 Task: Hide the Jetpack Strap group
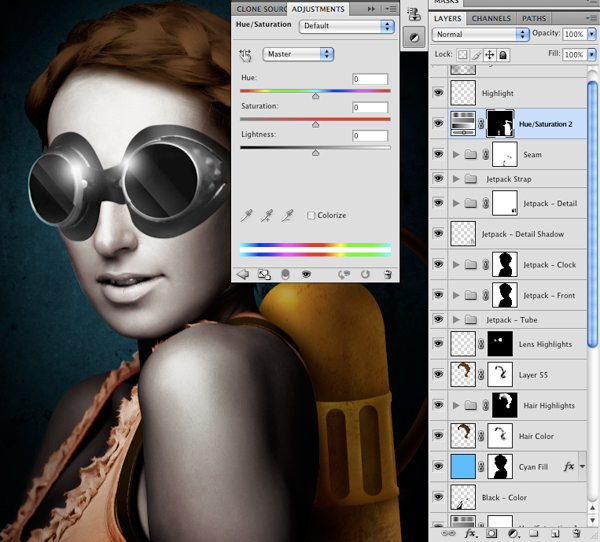tap(439, 178)
